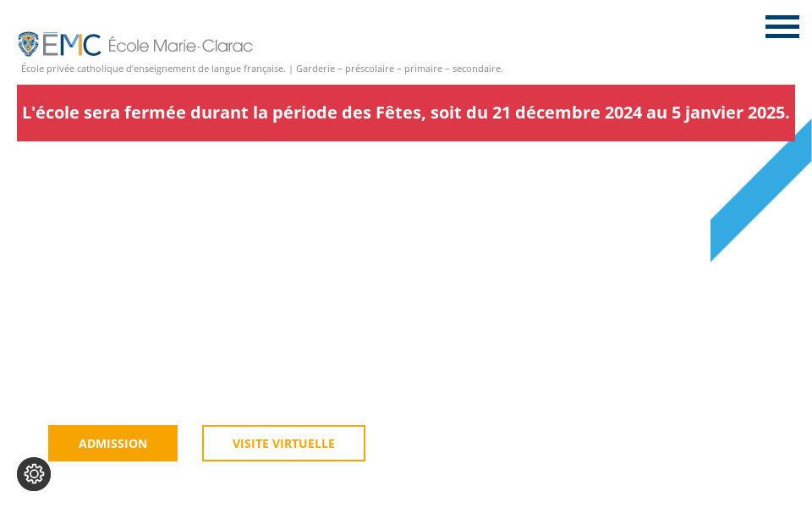Click the EMC letters logo
The height and width of the screenshot is (508, 812).
click(72, 45)
